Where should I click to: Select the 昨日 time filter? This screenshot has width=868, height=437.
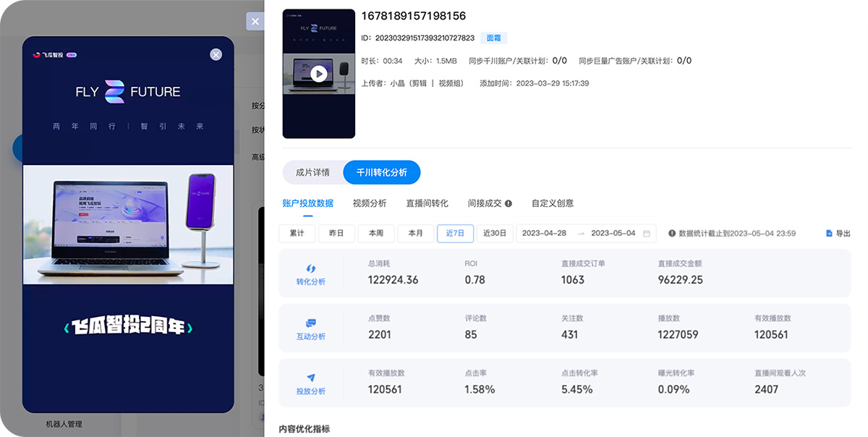coord(336,233)
